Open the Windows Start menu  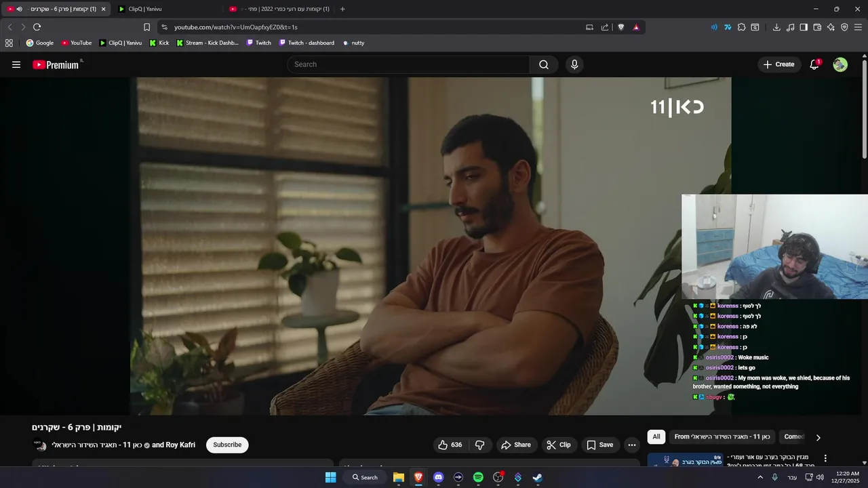pos(330,477)
